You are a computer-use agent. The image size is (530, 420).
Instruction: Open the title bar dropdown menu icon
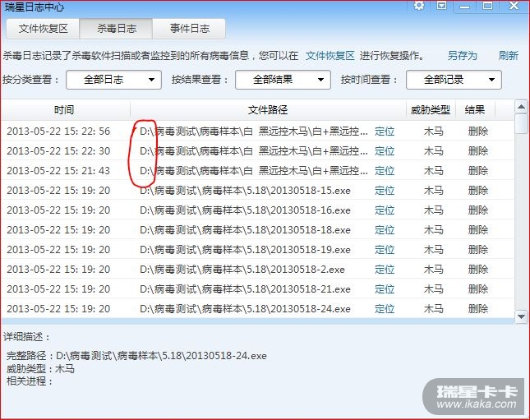[441, 6]
